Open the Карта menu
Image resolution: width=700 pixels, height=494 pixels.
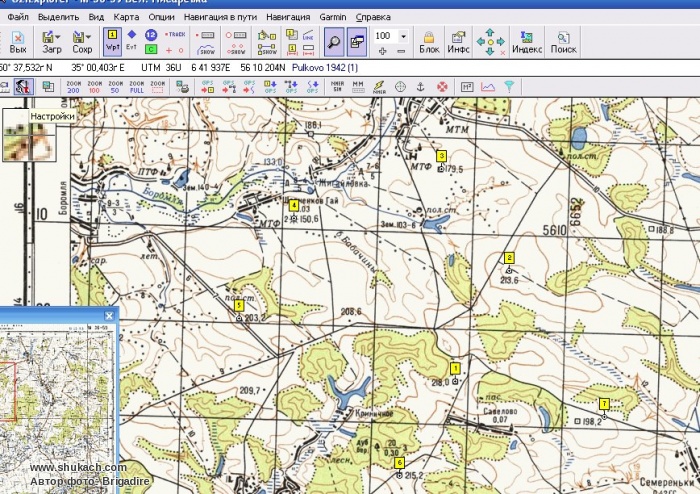coord(126,17)
